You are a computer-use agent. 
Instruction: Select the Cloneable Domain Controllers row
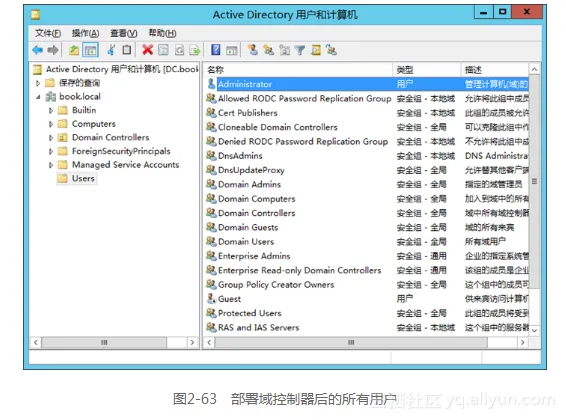coord(367,127)
